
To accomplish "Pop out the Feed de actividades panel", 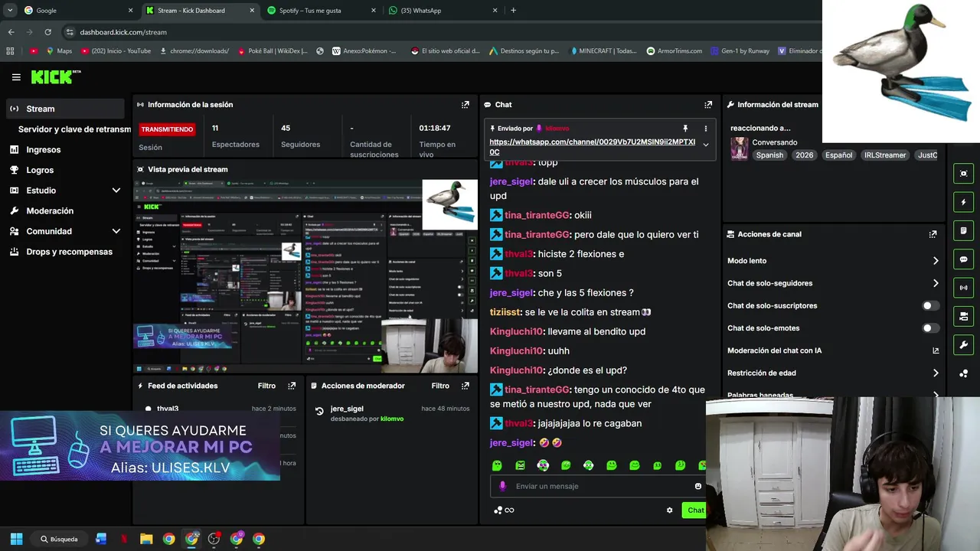I will [292, 386].
